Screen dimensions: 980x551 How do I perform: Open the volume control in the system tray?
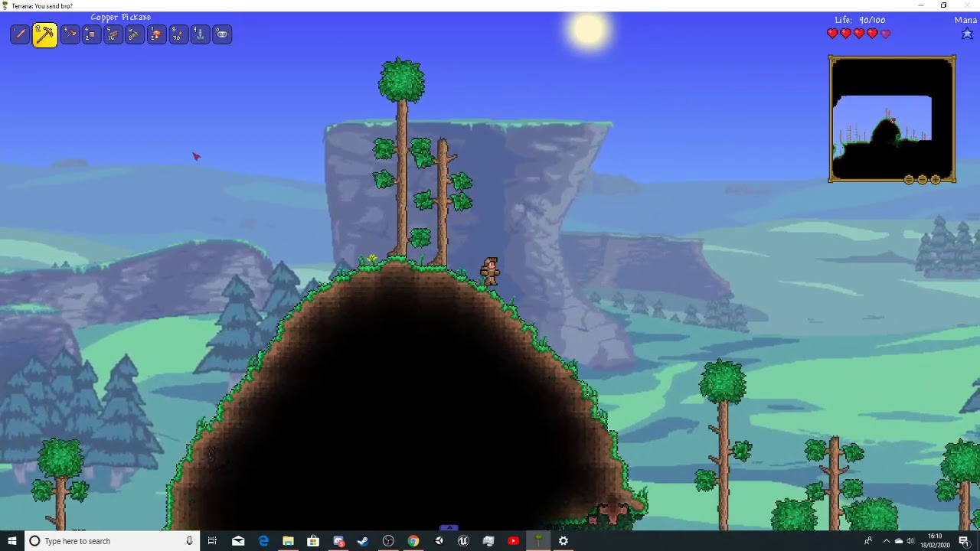tap(910, 541)
